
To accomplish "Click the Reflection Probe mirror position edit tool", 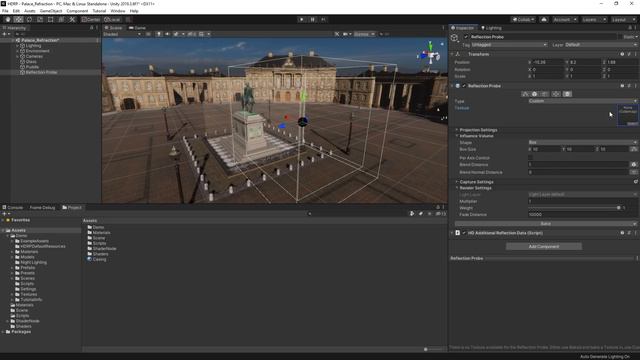I will coord(556,94).
